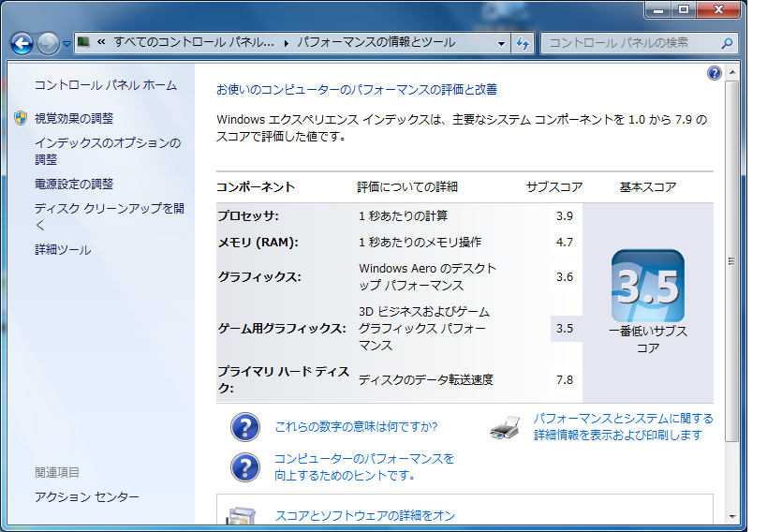Open 詳細ツール in the sidebar
767x532 pixels.
click(63, 250)
